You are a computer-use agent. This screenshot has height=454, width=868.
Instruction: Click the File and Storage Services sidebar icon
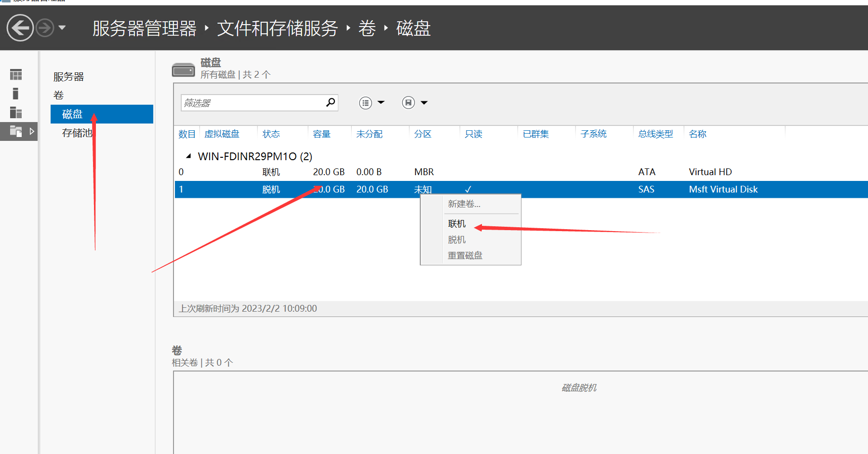16,131
